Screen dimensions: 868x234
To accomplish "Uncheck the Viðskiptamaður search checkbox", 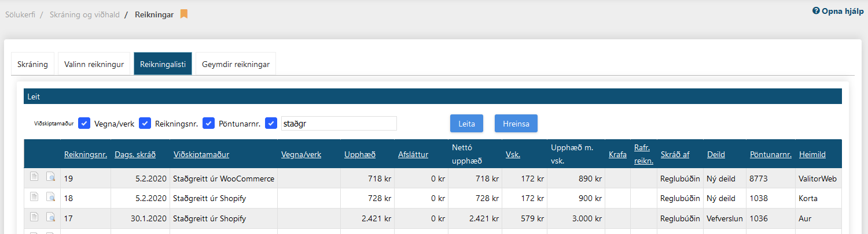I will pyautogui.click(x=84, y=123).
